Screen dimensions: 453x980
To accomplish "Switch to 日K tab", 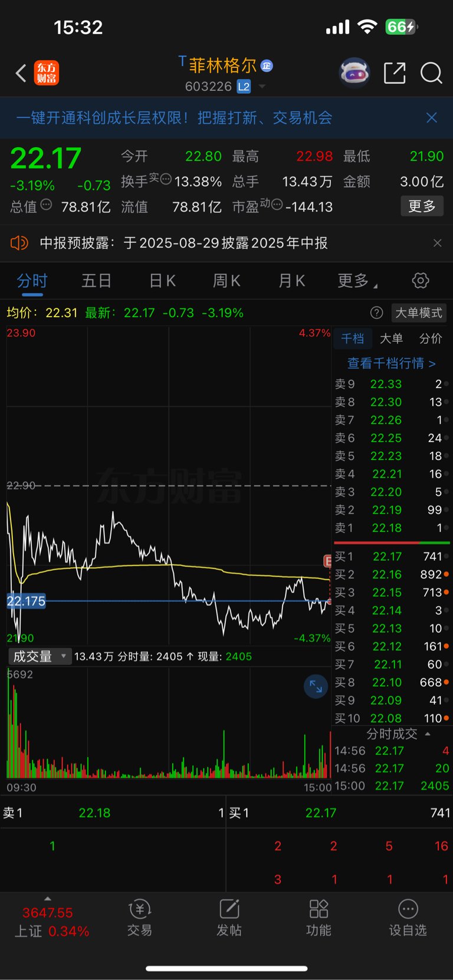I will [x=162, y=281].
